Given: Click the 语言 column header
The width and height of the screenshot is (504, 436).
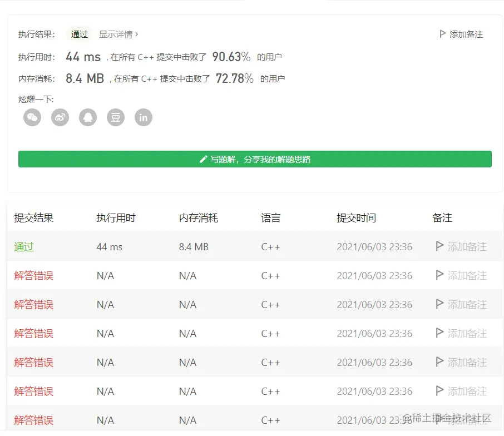Looking at the screenshot, I should (271, 218).
